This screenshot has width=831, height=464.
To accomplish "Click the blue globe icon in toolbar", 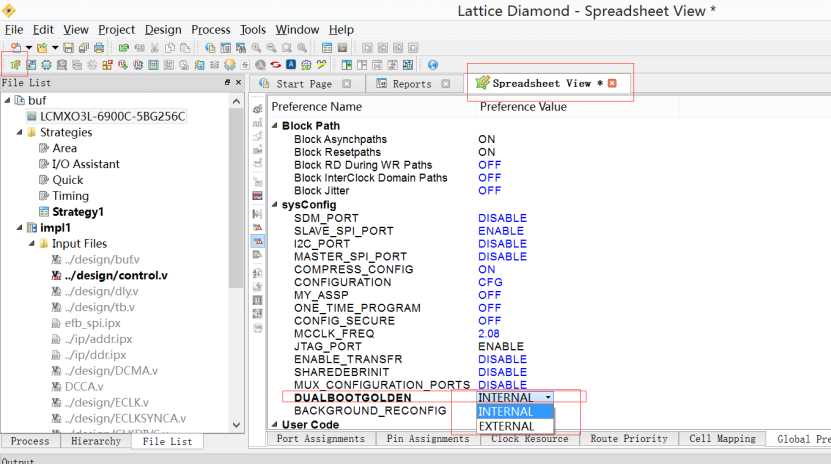I will [x=432, y=65].
